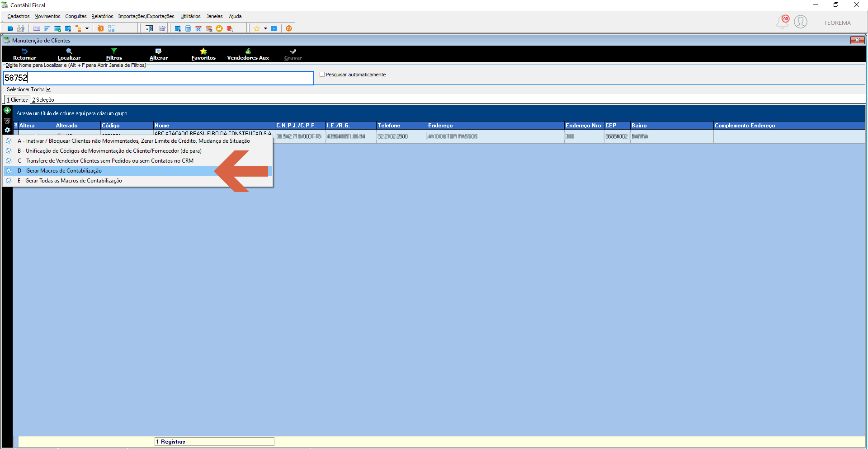Click the calendar with gear toolbar icon

209,28
